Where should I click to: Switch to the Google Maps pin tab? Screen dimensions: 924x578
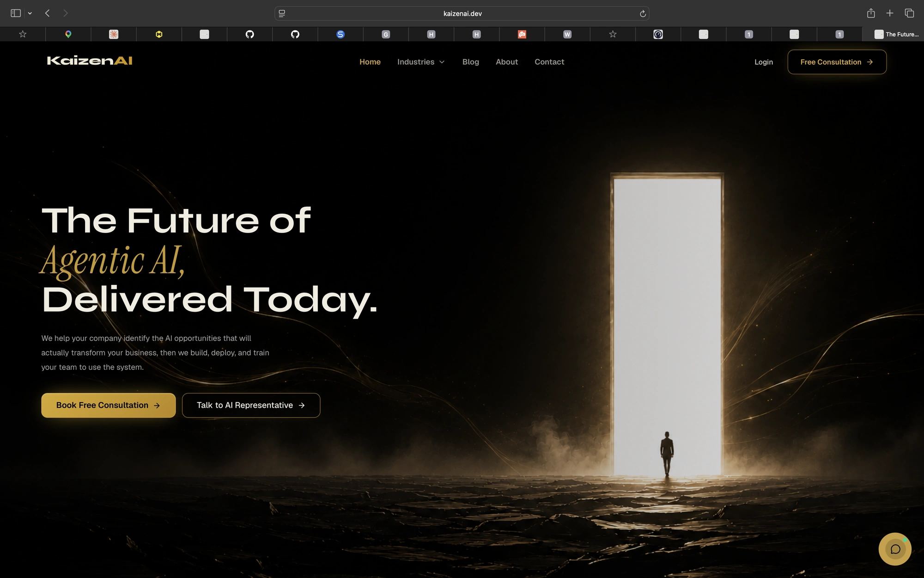(68, 34)
